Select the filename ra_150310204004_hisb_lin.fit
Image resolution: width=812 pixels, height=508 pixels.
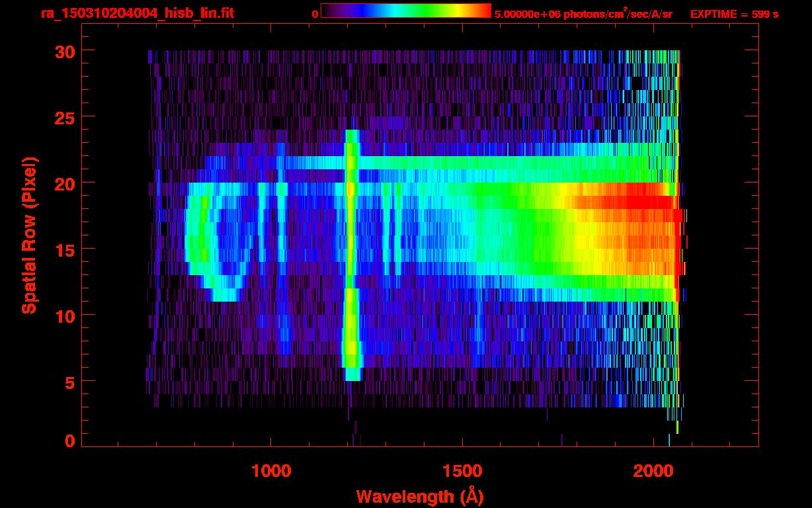136,13
